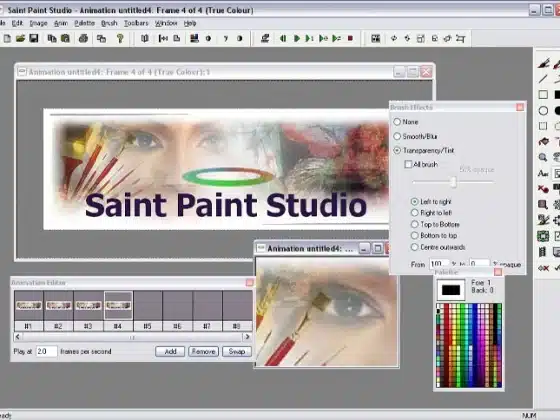Select frame #2 thumbnail
This screenshot has height=420, width=560.
point(59,305)
